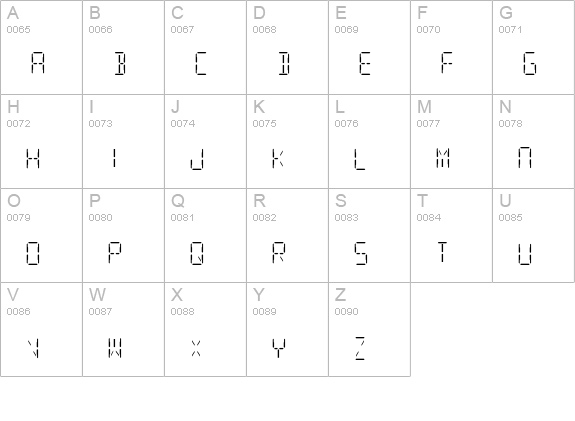Choose the M glyph cell labeled 0077

point(451,142)
